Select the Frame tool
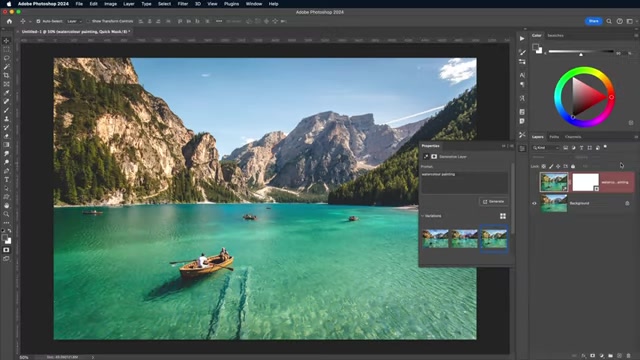Screen dimensions: 640x360 click(6, 84)
